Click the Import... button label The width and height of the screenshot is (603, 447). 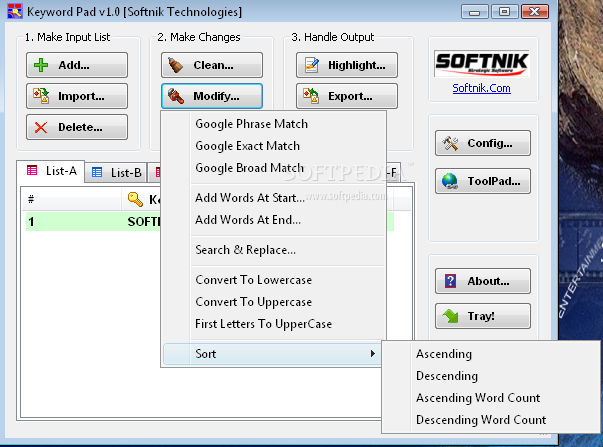pyautogui.click(x=81, y=96)
